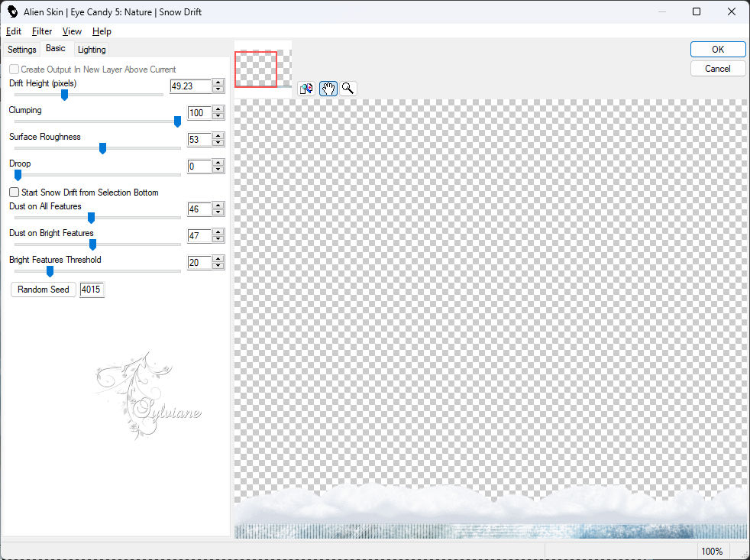Switch to the Lighting tab
The height and width of the screenshot is (560, 750).
(92, 50)
